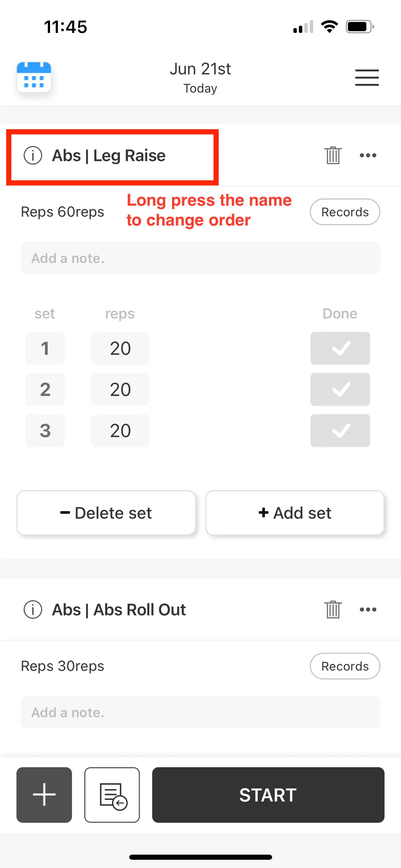This screenshot has width=401, height=868.
Task: View Records for Leg Raise
Action: (345, 212)
